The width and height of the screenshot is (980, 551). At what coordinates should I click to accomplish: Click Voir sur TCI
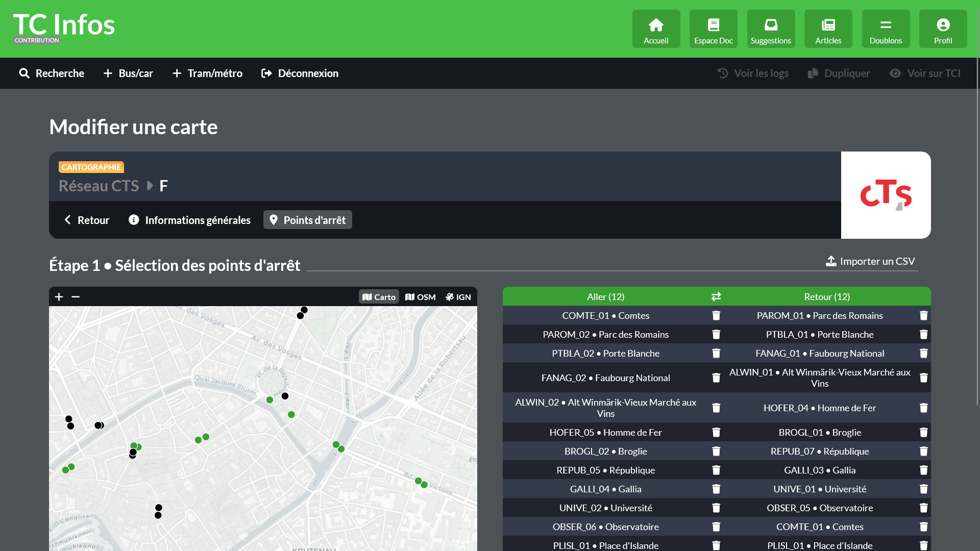pos(925,73)
